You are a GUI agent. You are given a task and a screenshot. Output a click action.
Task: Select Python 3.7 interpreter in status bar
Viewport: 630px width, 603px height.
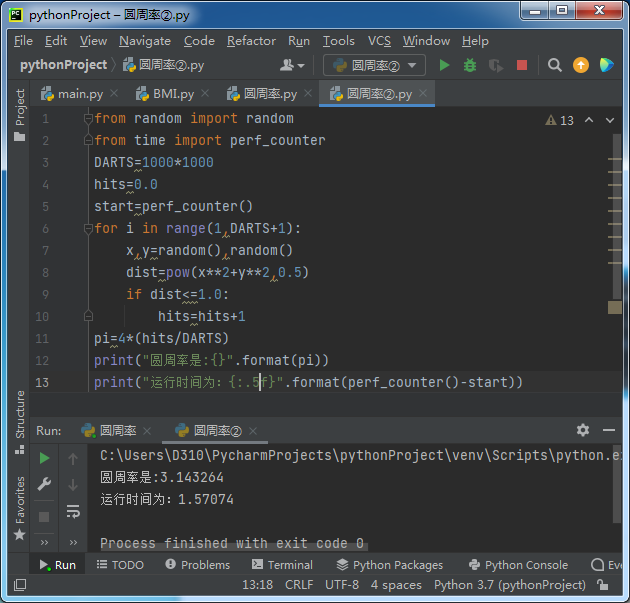click(x=509, y=585)
